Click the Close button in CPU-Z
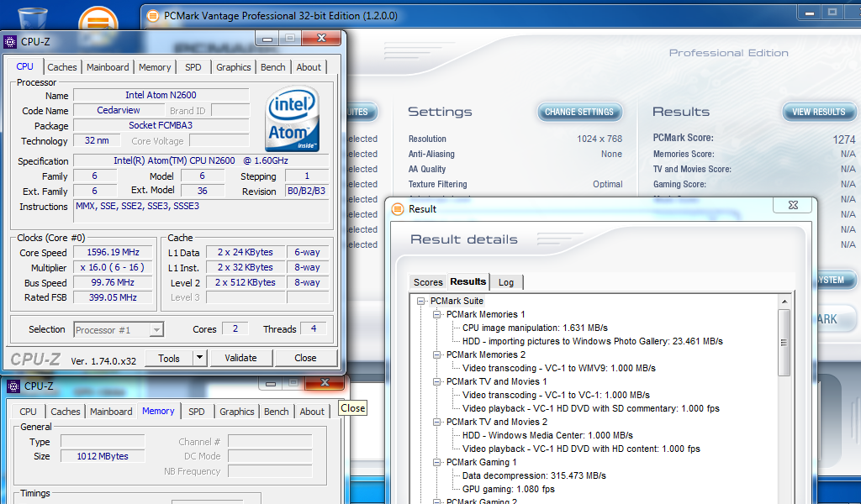 305,358
